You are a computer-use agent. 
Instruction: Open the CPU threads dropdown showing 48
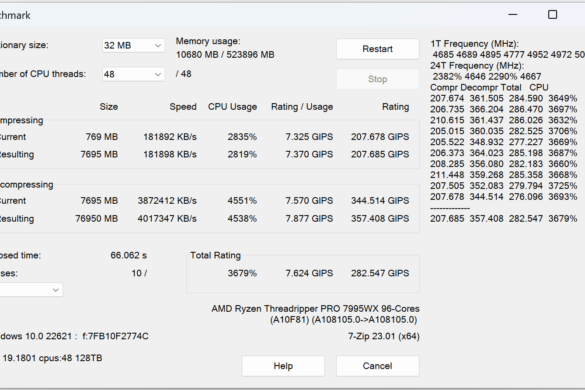133,74
